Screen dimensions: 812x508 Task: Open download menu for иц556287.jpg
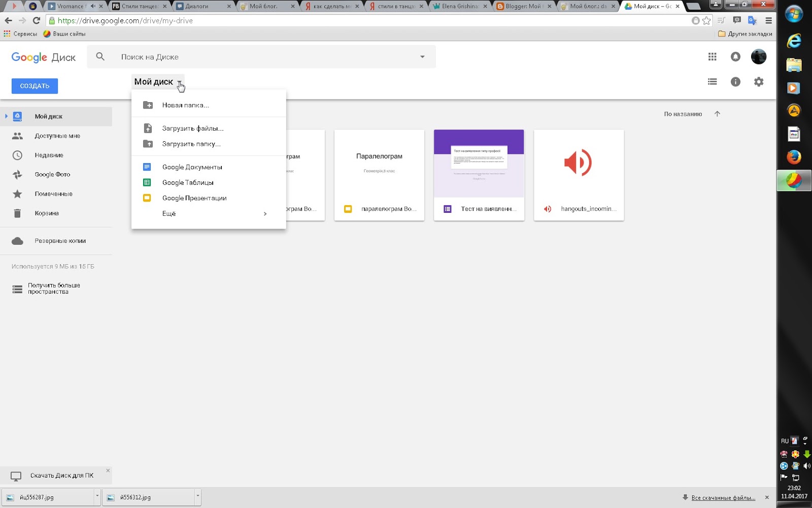point(97,497)
